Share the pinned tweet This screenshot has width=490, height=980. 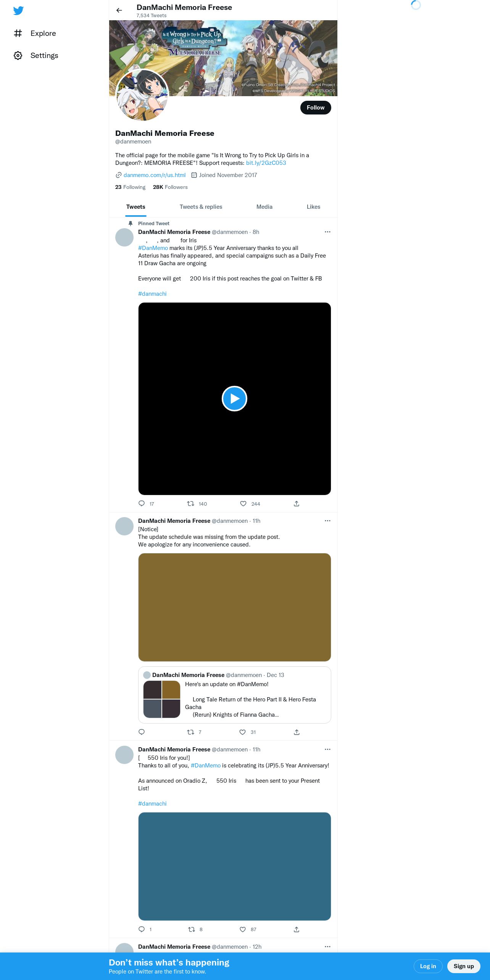(x=297, y=503)
